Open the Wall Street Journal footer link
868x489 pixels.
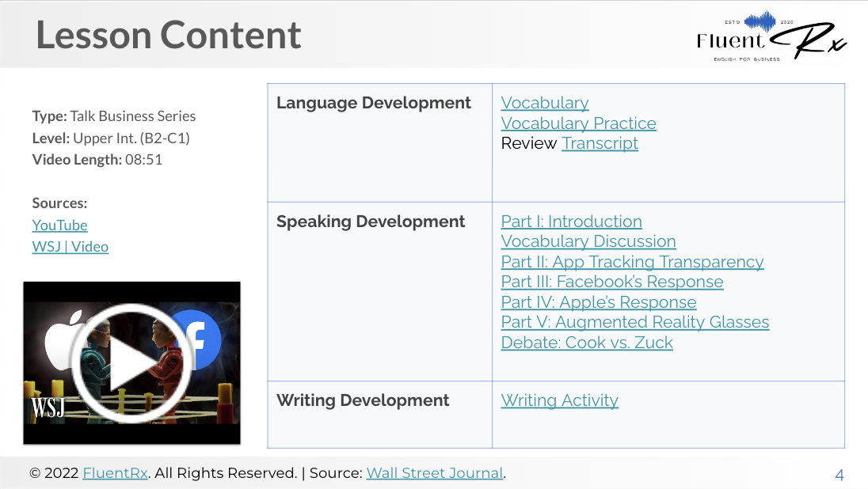(x=435, y=473)
